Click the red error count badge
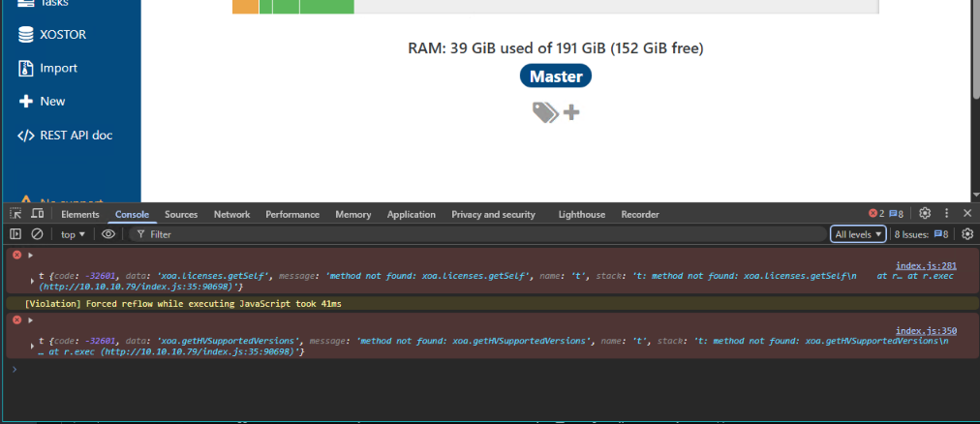 (x=874, y=214)
